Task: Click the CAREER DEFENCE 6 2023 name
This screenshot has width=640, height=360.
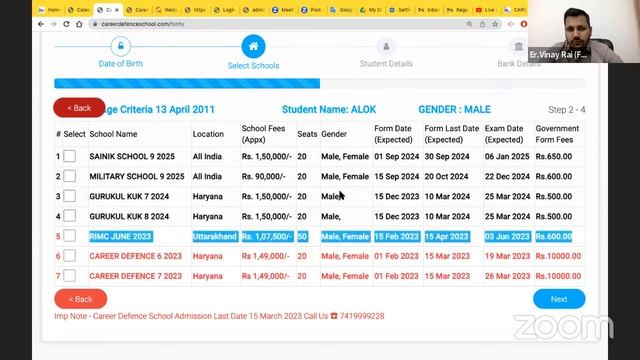Action: [x=136, y=256]
